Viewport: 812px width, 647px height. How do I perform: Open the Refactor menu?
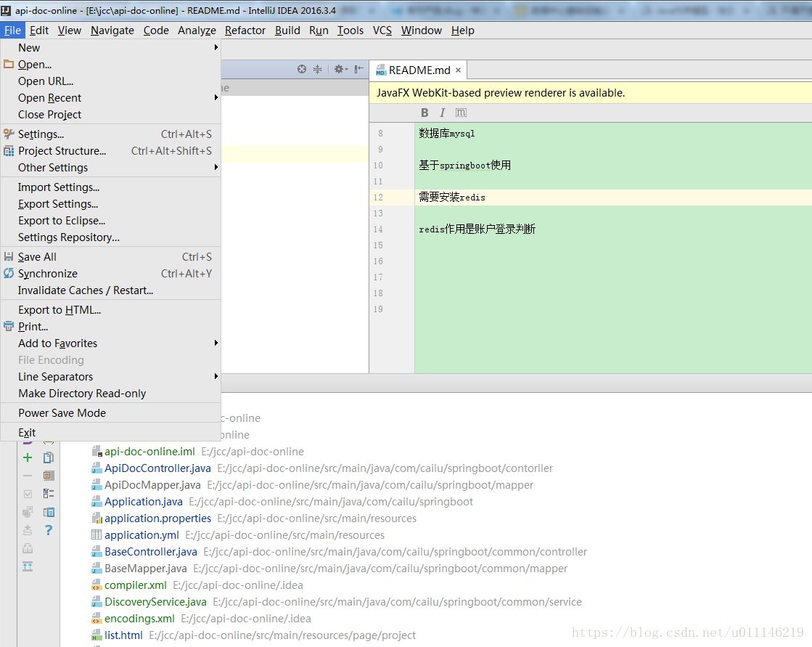pos(245,30)
